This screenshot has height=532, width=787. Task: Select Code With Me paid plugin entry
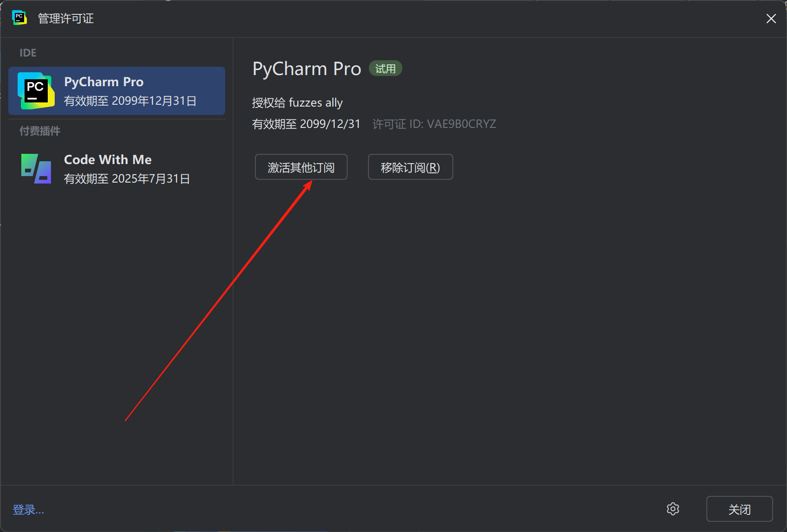click(117, 169)
